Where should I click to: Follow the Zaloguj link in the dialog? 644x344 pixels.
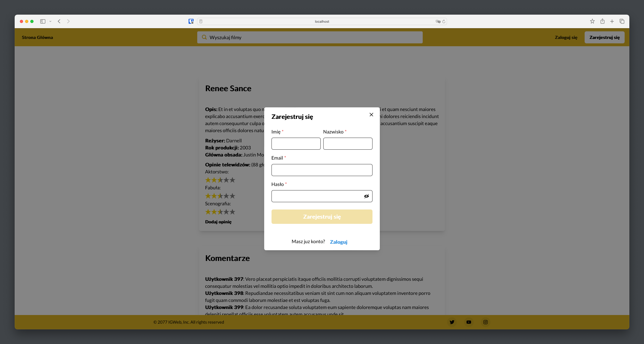[x=338, y=242]
